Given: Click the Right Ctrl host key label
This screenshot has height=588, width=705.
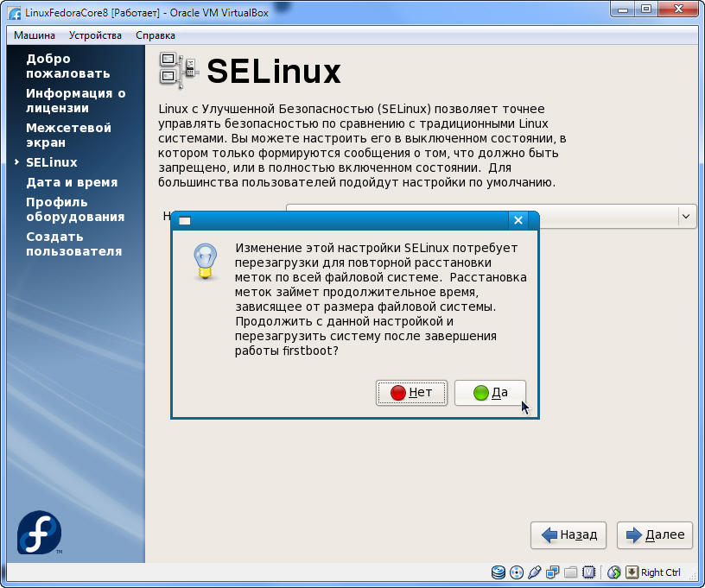Looking at the screenshot, I should [x=660, y=572].
